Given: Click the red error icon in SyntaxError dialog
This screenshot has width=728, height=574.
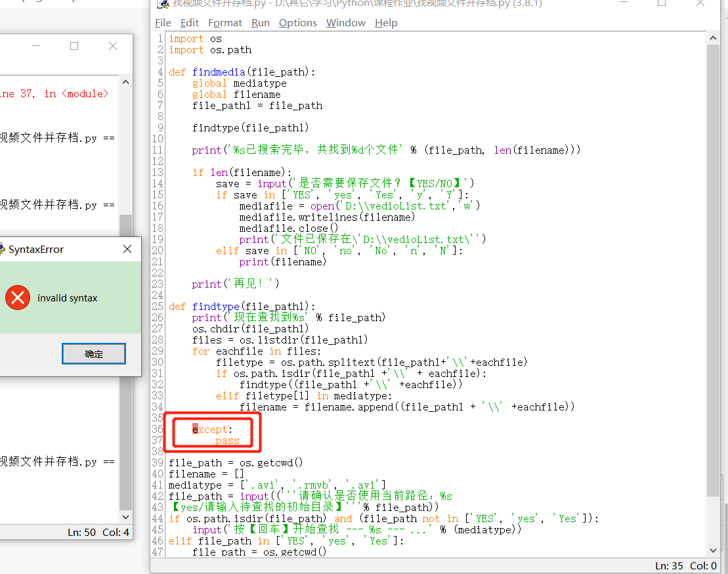Looking at the screenshot, I should pyautogui.click(x=18, y=298).
